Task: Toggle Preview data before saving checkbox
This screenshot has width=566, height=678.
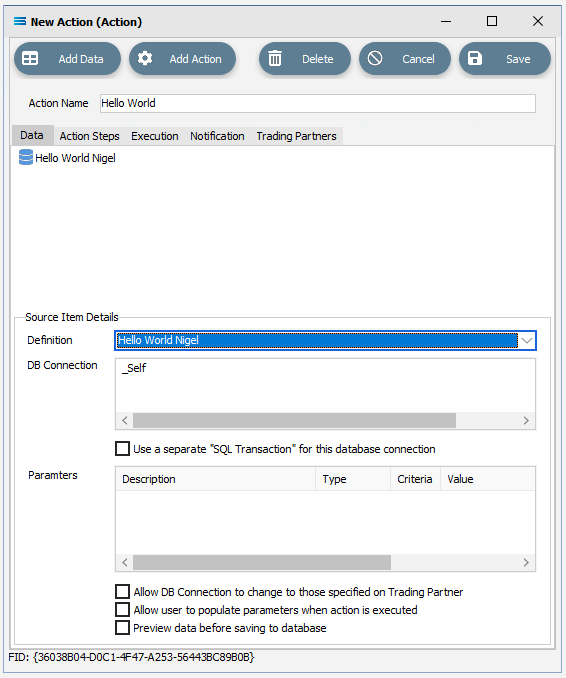Action: tap(122, 628)
